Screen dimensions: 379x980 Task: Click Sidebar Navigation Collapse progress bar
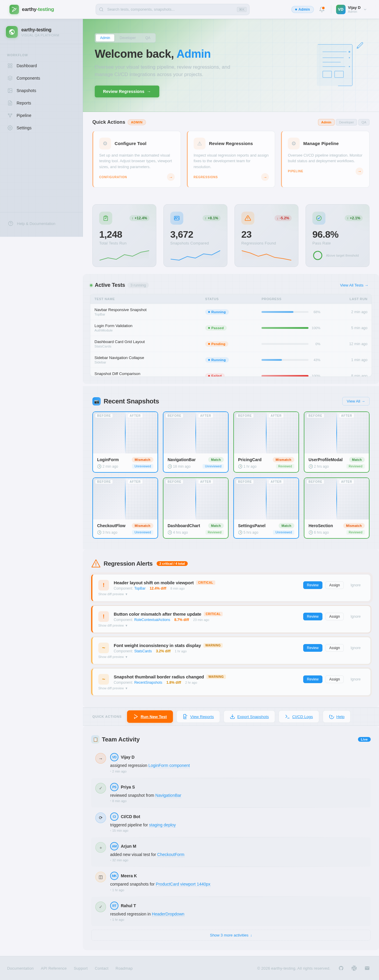pyautogui.click(x=285, y=360)
